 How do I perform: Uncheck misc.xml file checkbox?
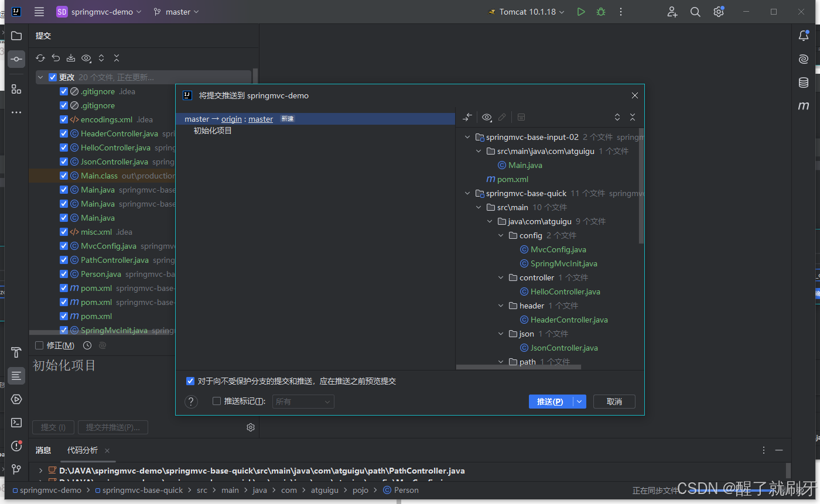64,232
